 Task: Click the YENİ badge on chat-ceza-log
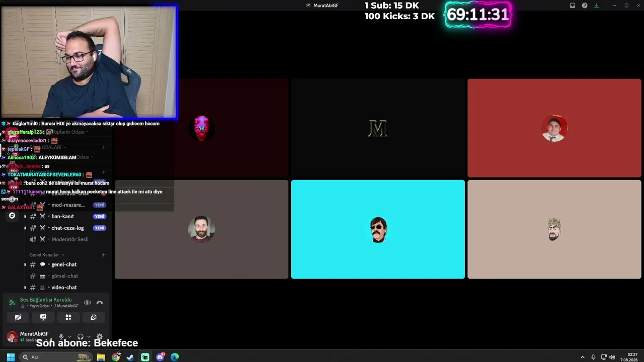[100, 228]
